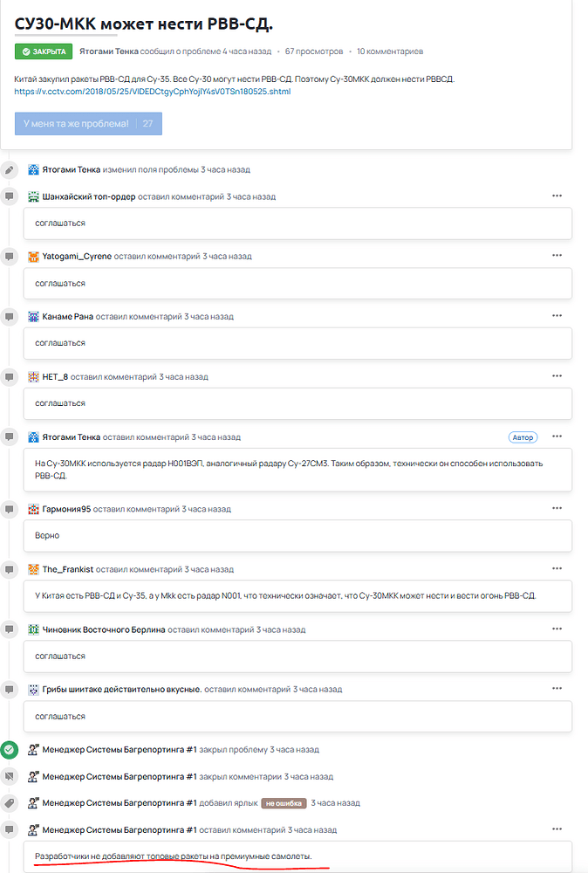Viewport: 588px width, 873px height.
Task: Open options menu for Yatogami_Cyrene comment
Action: tap(557, 256)
